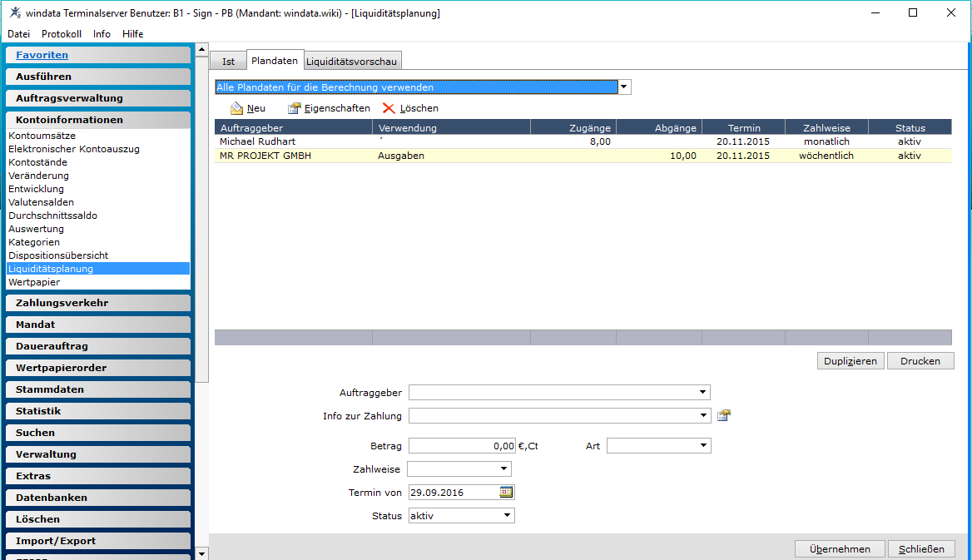This screenshot has width=972, height=560.
Task: Click the Neu envelope icon
Action: tap(236, 108)
